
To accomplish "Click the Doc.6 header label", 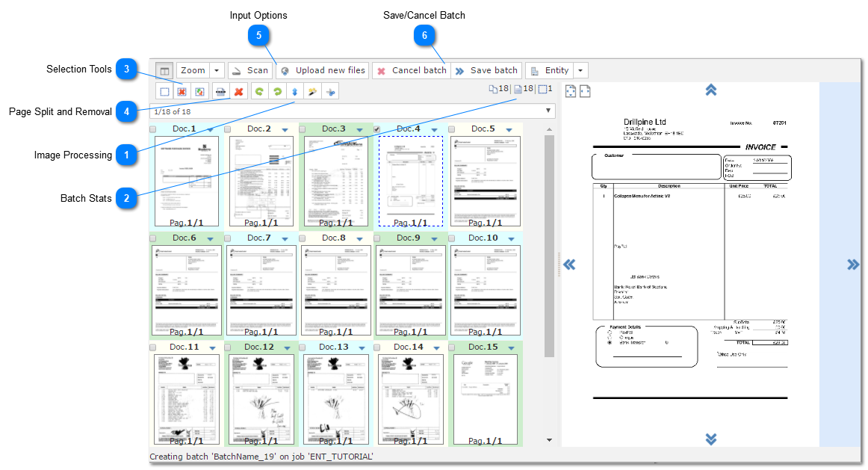I will (185, 238).
